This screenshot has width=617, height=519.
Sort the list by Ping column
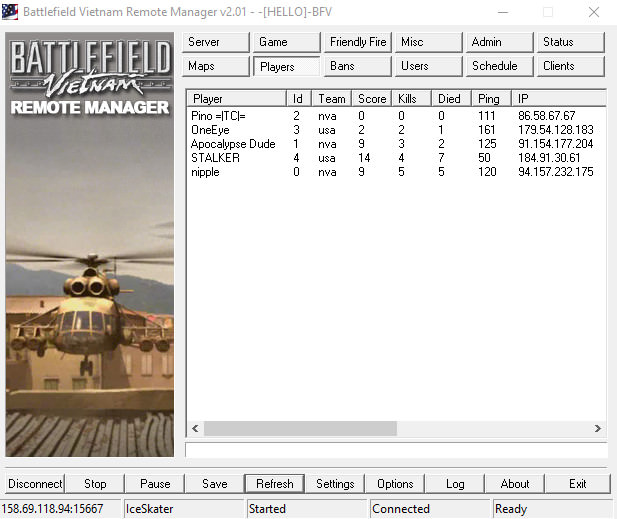point(490,99)
